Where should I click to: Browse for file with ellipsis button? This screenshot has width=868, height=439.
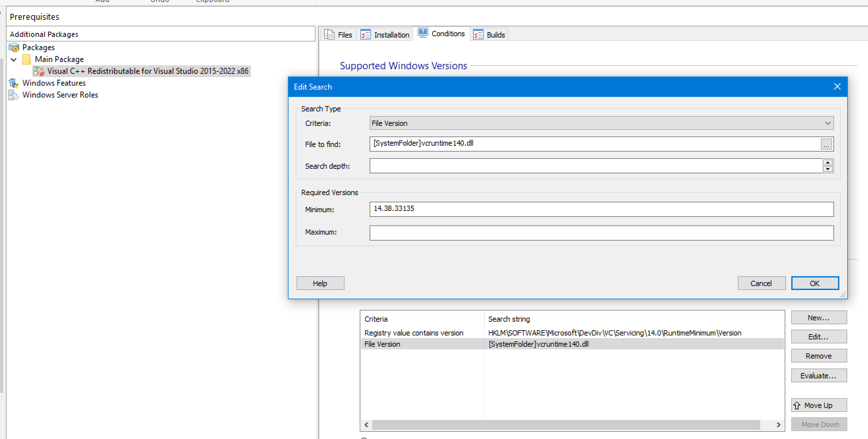(x=826, y=145)
